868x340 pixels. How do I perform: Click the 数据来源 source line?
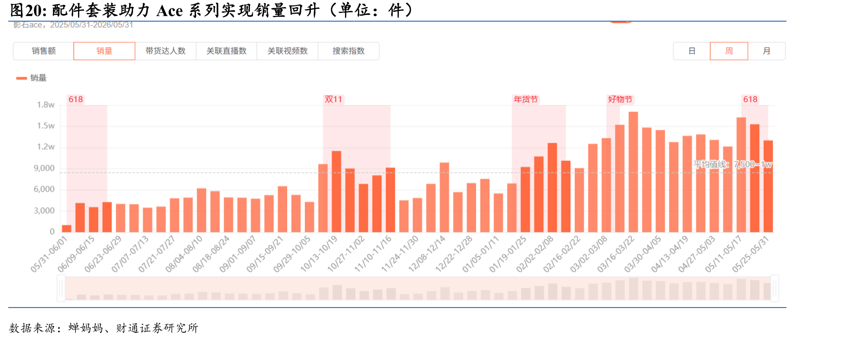(103, 328)
